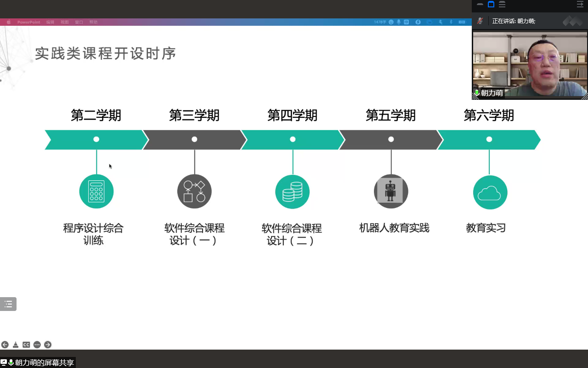The width and height of the screenshot is (588, 368).
Task: Open more slideshow options ellipsis
Action: pos(37,345)
